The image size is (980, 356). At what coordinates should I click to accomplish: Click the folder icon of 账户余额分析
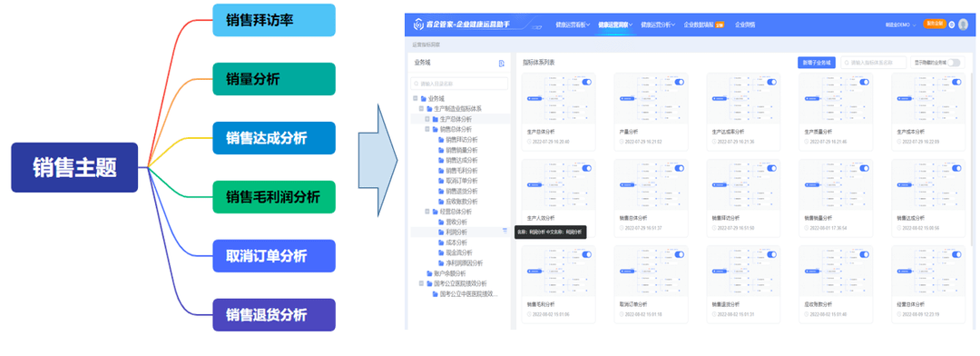[x=428, y=273]
